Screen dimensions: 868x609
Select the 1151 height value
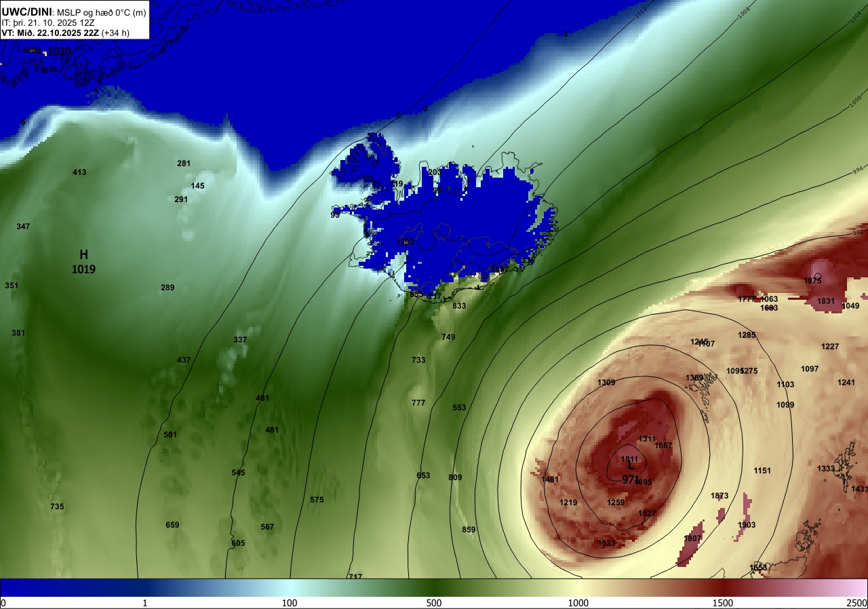(762, 471)
